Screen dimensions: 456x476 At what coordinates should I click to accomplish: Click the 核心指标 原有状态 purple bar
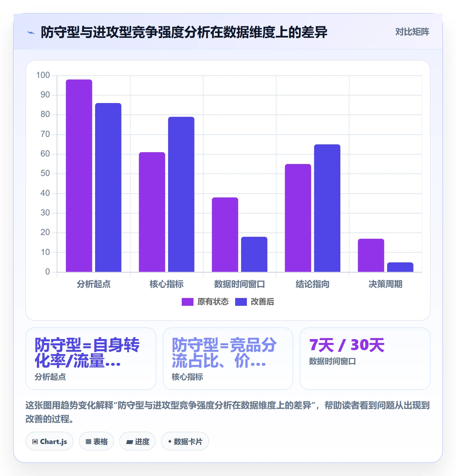152,212
